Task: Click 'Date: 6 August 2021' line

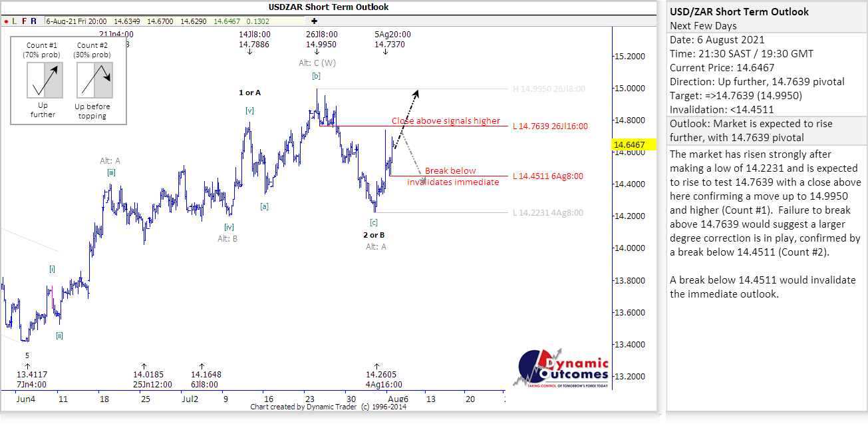Action: [x=718, y=39]
